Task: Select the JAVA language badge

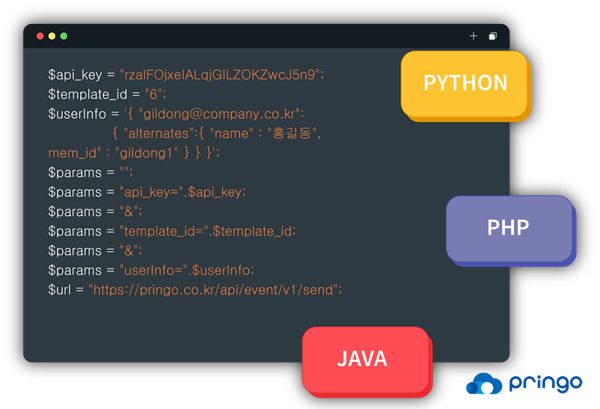Action: [363, 358]
